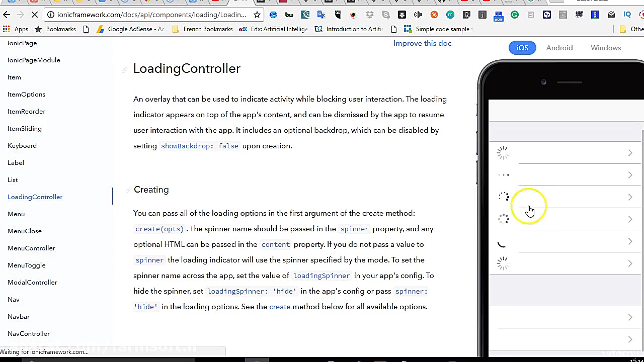Open the Introduction to Artific bookmark
Image resolution: width=644 pixels, height=362 pixels.
tap(349, 29)
